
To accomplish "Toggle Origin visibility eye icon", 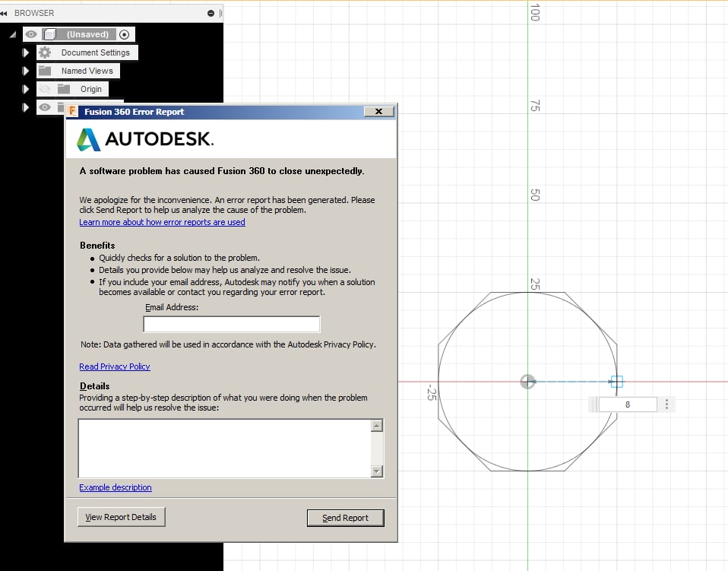I will click(45, 89).
